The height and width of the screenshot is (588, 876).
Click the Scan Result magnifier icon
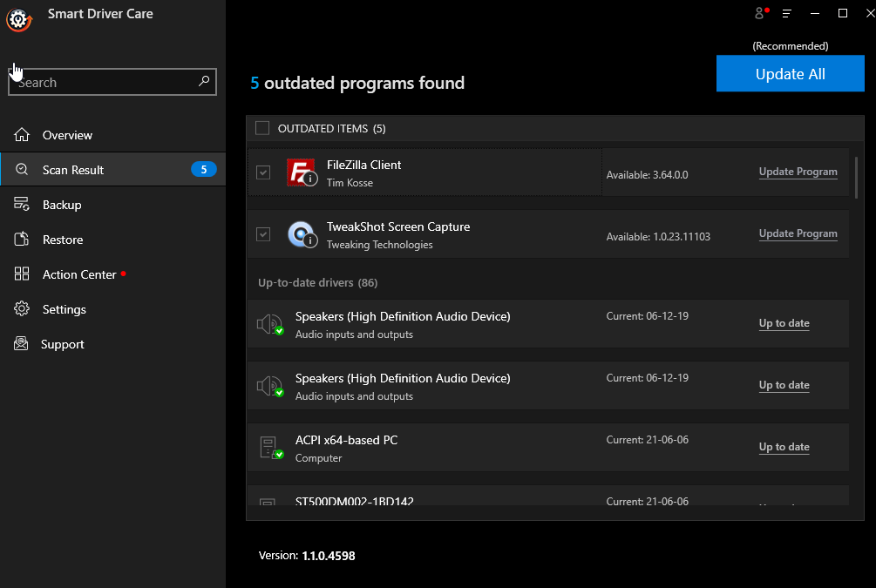[x=22, y=169]
